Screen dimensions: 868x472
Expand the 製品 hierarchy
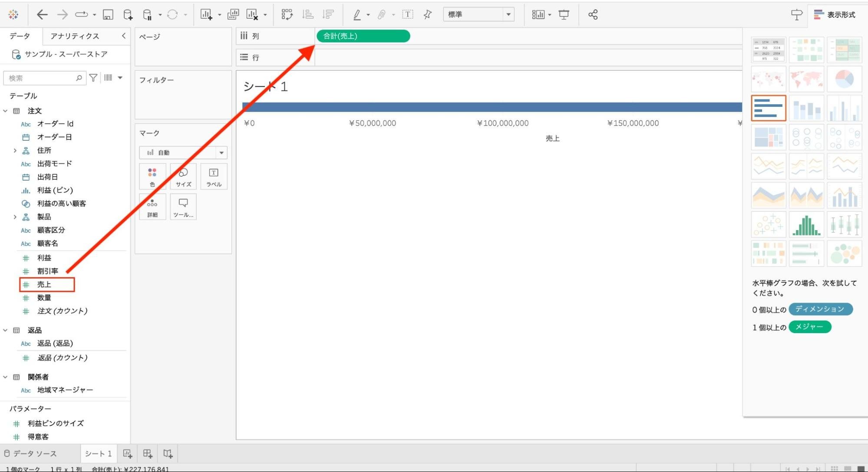[15, 217]
